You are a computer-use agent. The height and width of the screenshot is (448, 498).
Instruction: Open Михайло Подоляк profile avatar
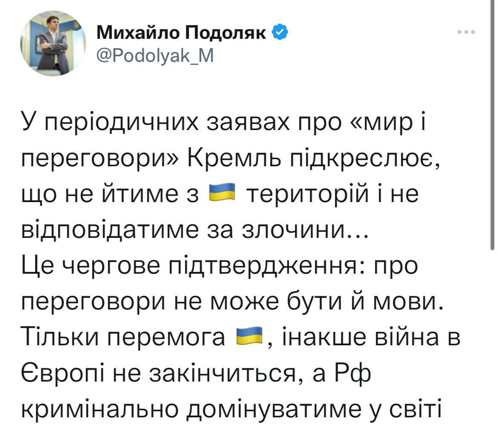(53, 43)
